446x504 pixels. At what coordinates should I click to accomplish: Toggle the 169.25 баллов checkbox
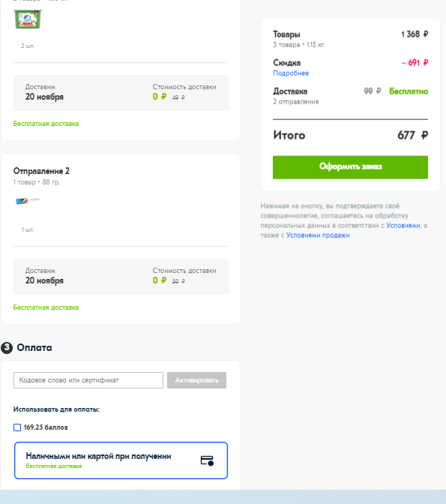pyautogui.click(x=17, y=427)
